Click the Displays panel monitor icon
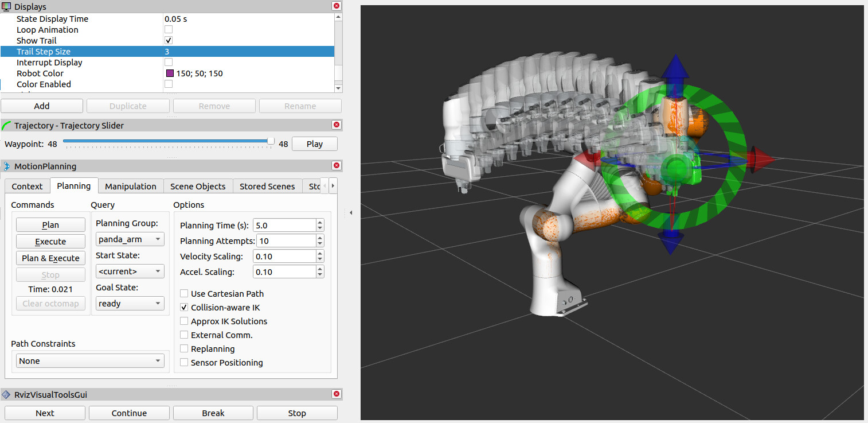This screenshot has width=868, height=423. point(7,6)
